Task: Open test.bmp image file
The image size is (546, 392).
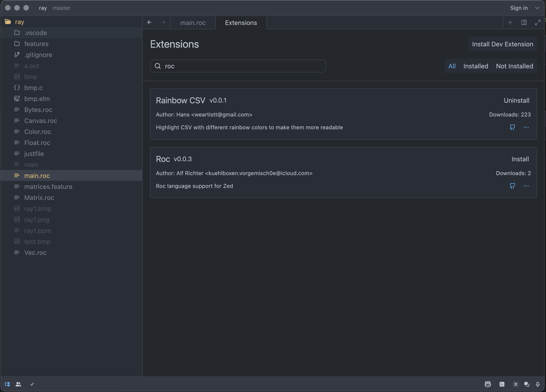Action: click(71, 242)
